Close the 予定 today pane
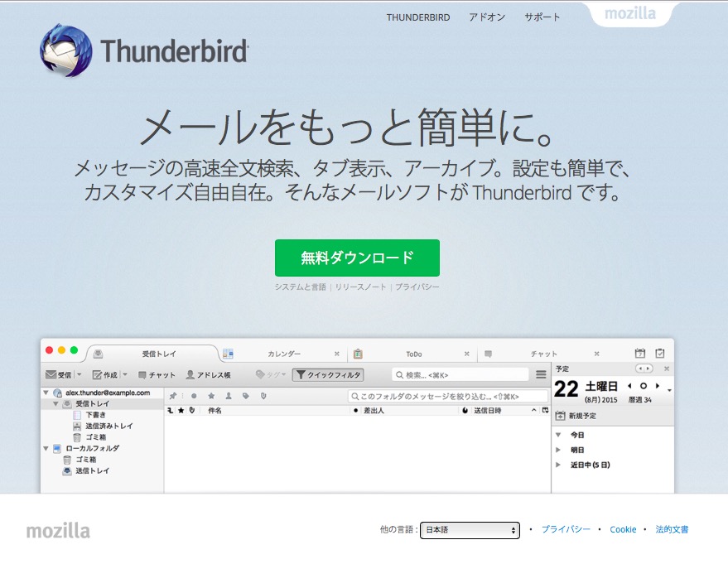728x564 pixels. pos(667,369)
